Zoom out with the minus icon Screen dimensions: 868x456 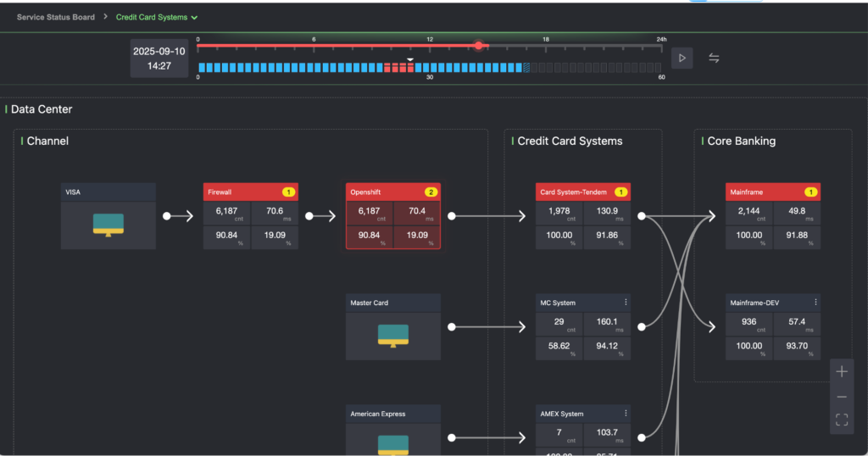(842, 397)
